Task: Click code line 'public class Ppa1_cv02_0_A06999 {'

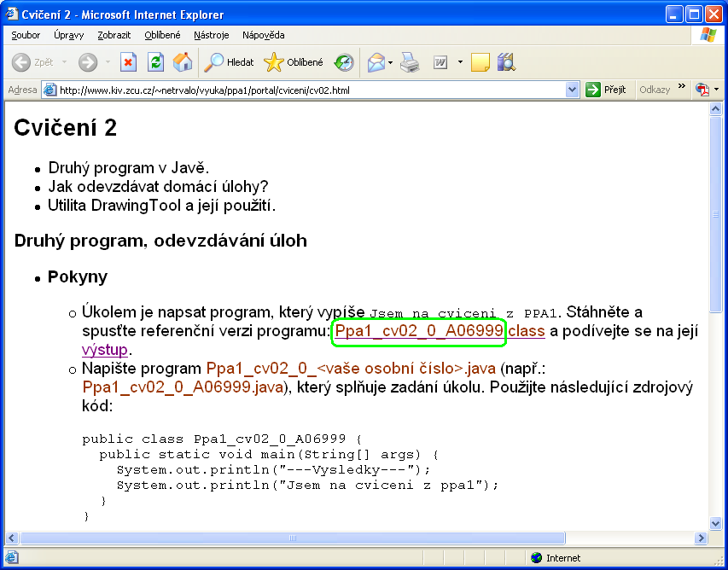Action: (222, 439)
